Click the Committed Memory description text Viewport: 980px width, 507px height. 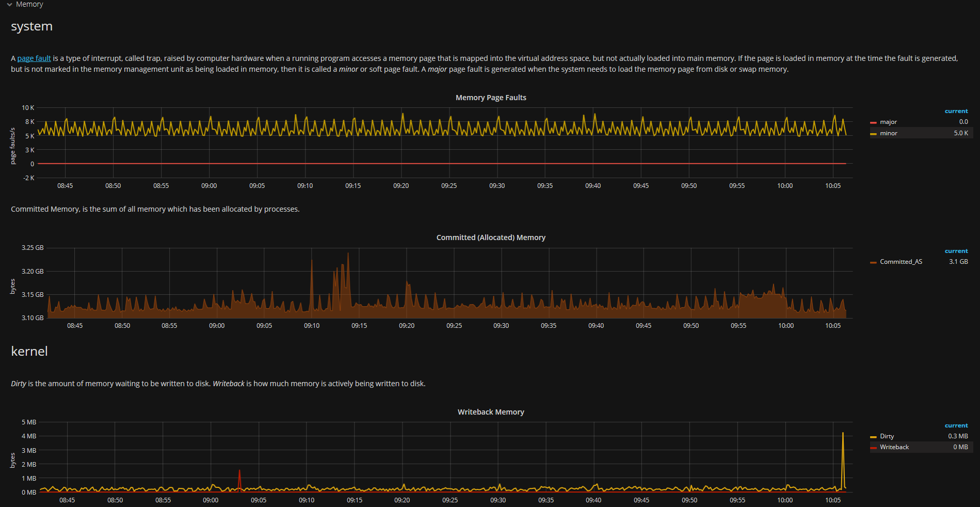point(155,209)
